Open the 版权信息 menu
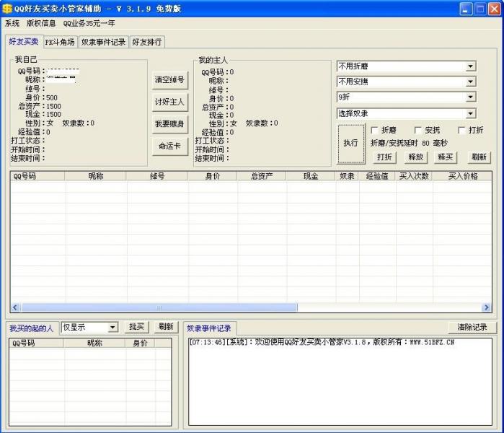This screenshot has width=504, height=433. pyautogui.click(x=41, y=24)
